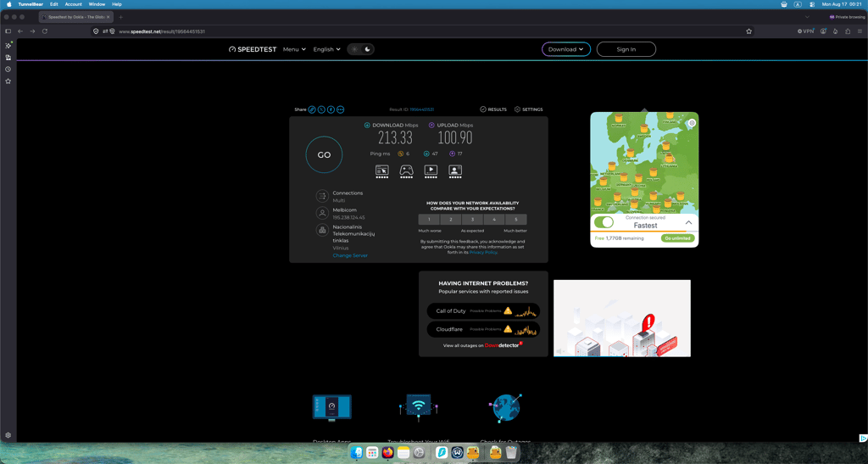Screen dimensions: 868x464
Task: Bookmark this page with star icon
Action: (748, 31)
